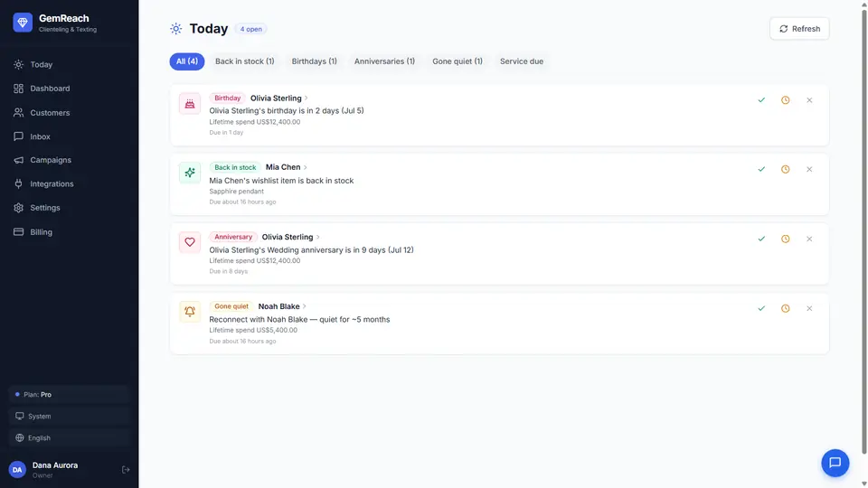Open Olivia Sterling from birthday card

(279, 98)
